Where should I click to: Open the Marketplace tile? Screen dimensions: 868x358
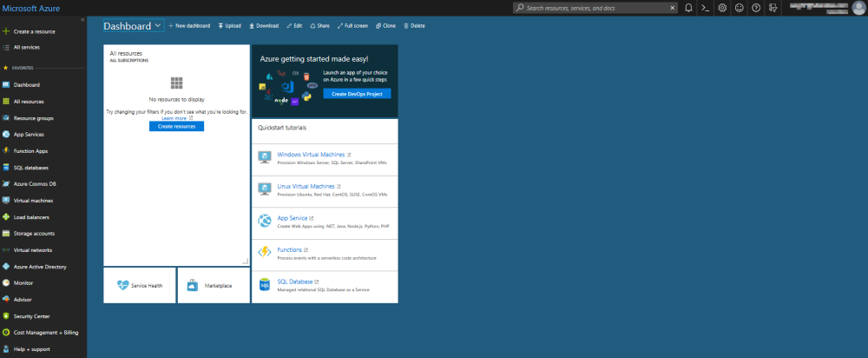pyautogui.click(x=214, y=285)
